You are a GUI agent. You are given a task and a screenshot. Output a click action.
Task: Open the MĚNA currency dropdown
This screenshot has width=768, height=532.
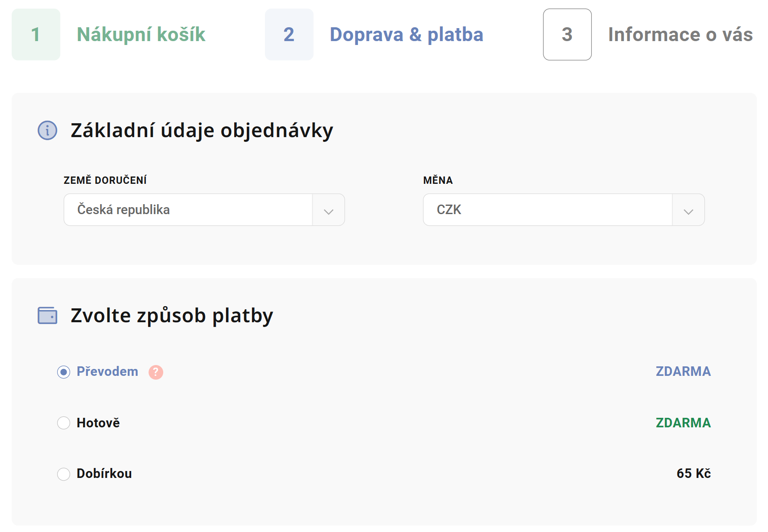(548, 210)
